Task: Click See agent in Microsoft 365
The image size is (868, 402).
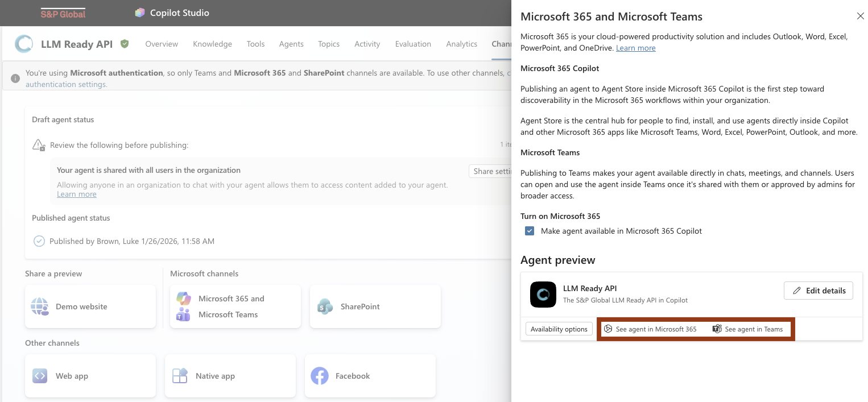Action: point(650,329)
